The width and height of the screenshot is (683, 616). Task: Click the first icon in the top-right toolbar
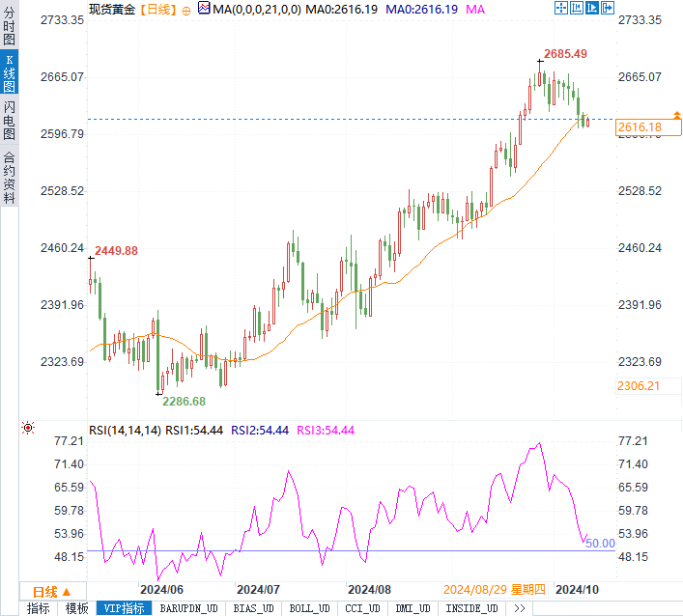[x=562, y=9]
